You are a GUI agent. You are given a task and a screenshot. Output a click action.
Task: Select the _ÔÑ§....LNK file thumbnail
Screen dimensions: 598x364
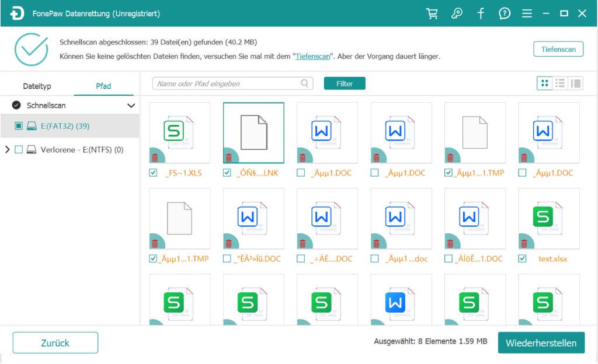tap(253, 132)
